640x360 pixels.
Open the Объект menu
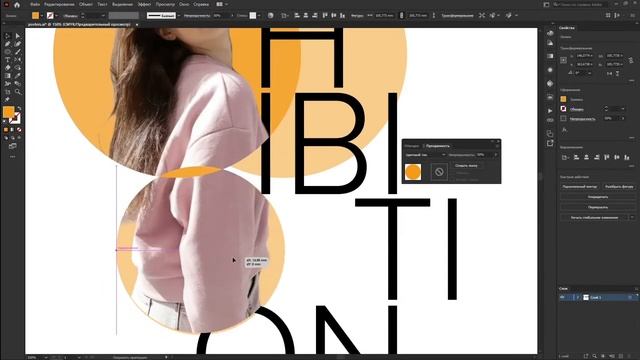pyautogui.click(x=86, y=4)
